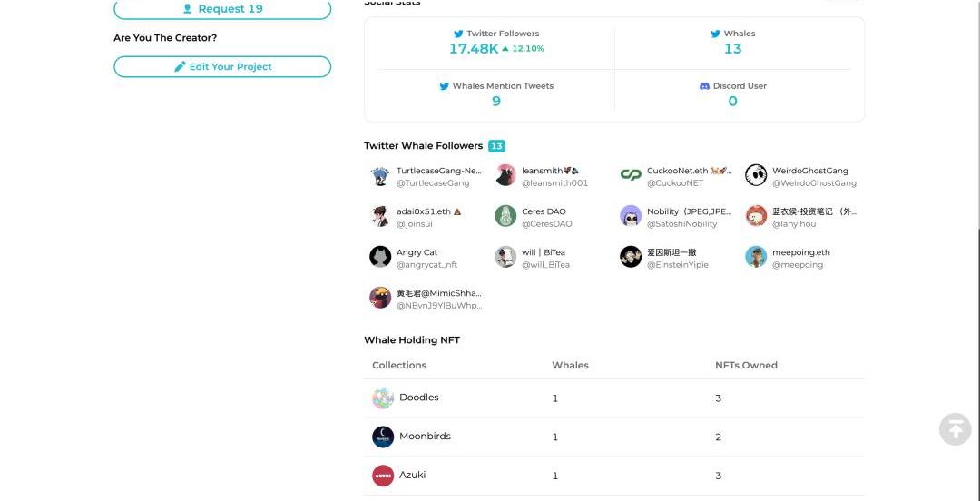Open the @EinsteinYipie avatar

coord(631,257)
